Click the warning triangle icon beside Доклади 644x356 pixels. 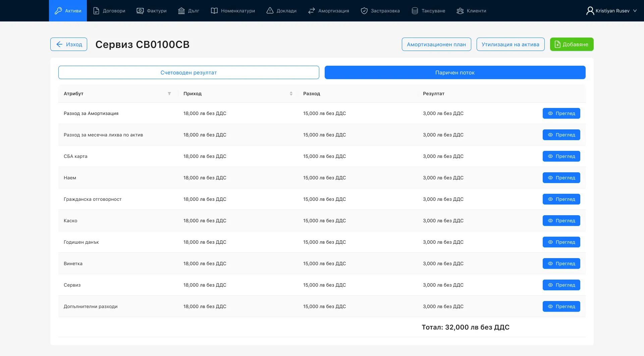point(270,11)
